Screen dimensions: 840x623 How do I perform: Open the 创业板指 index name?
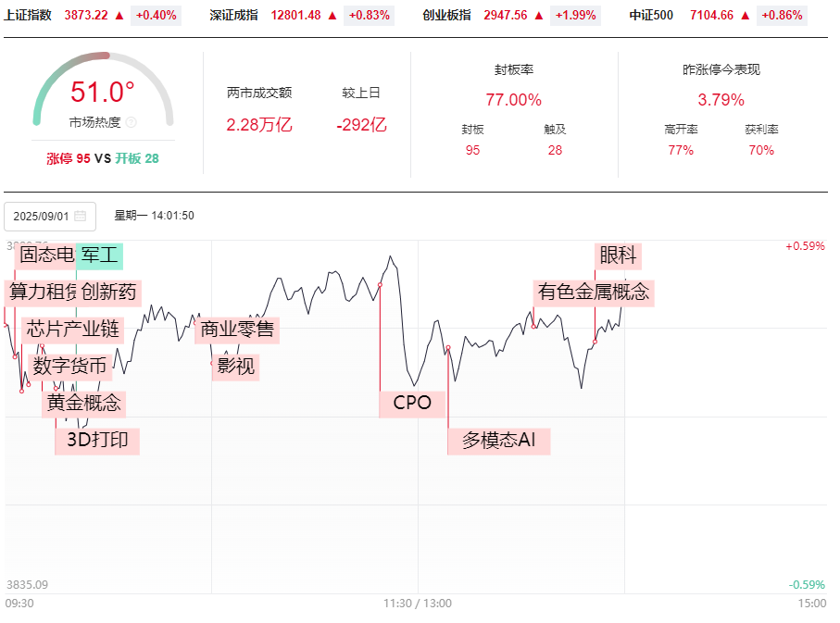coord(446,15)
